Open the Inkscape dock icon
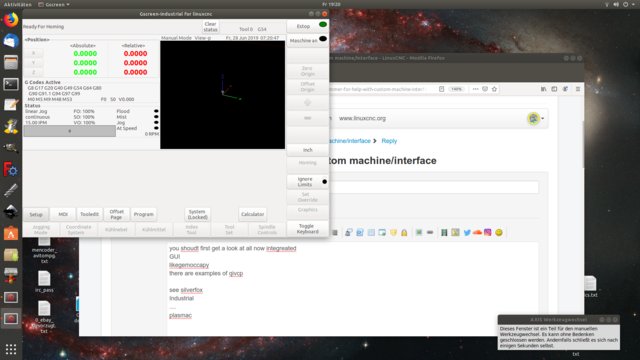This screenshot has width=640, height=360. [11, 211]
